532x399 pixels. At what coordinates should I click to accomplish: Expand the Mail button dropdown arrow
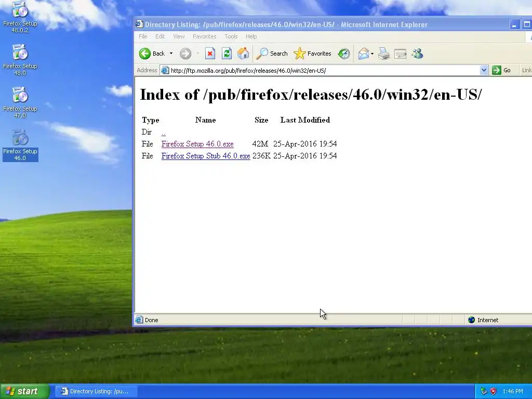coord(372,54)
